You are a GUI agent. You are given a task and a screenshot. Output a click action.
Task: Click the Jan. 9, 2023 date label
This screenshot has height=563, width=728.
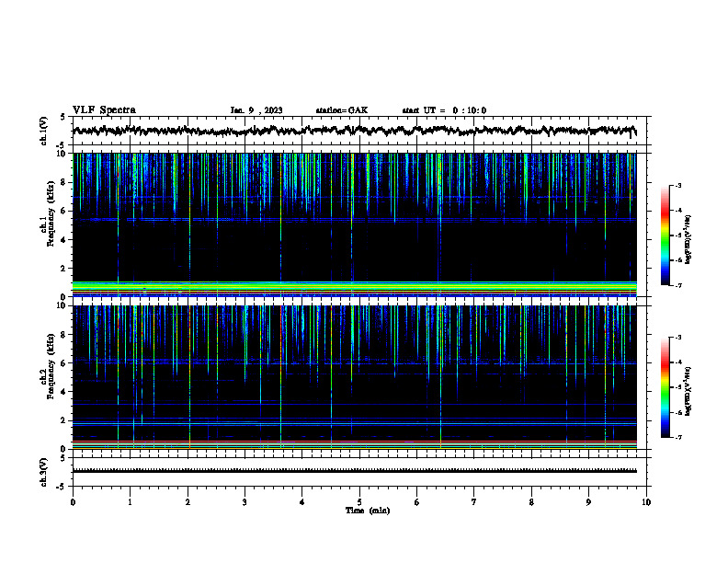[256, 110]
